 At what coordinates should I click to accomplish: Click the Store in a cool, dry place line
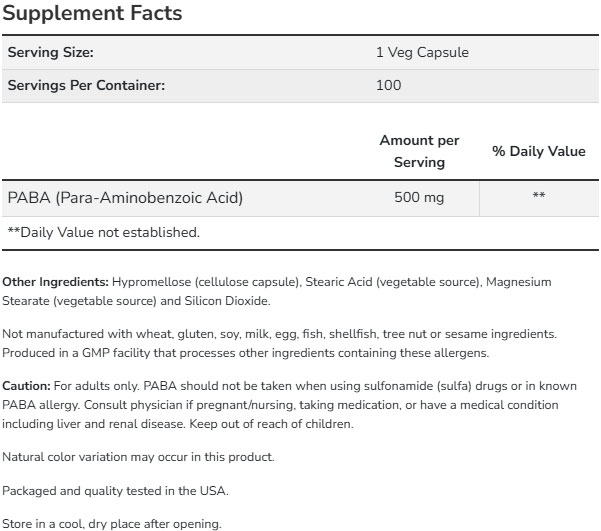click(x=111, y=523)
